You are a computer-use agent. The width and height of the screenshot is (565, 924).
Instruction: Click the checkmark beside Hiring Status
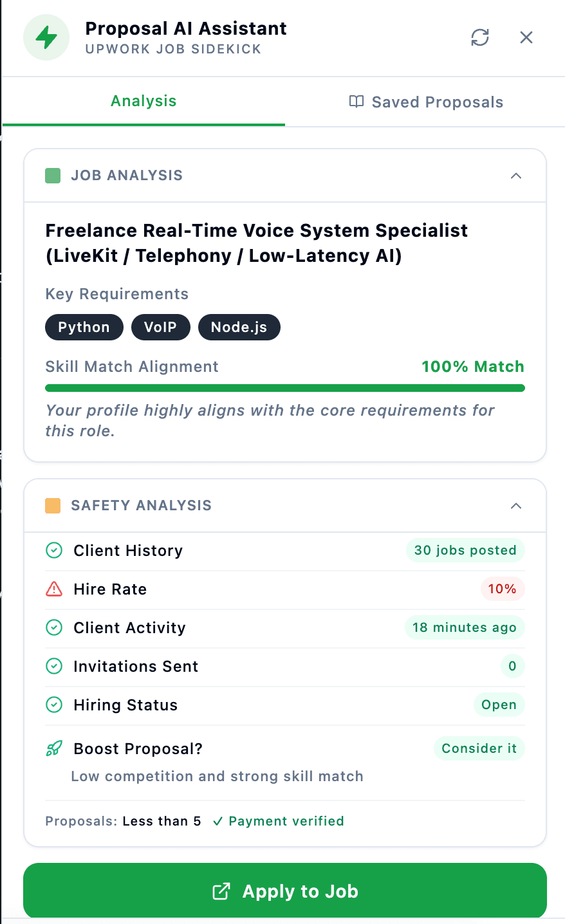click(x=54, y=705)
